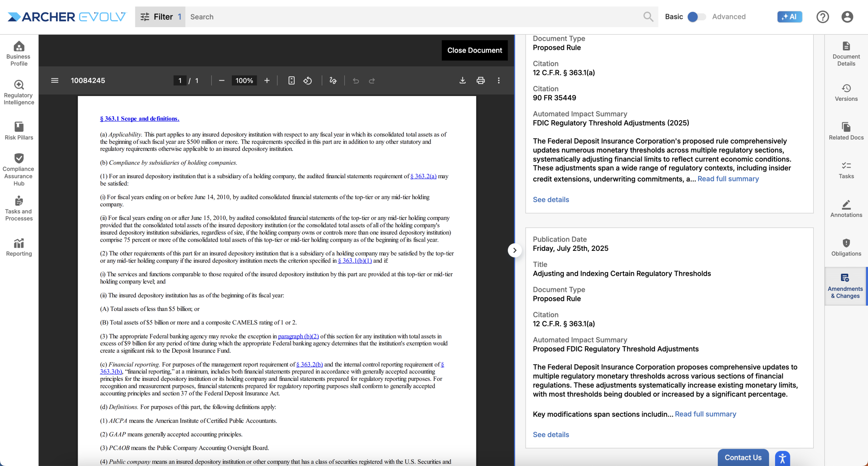
Task: Rotate the PDF page counterclockwise
Action: (x=308, y=80)
